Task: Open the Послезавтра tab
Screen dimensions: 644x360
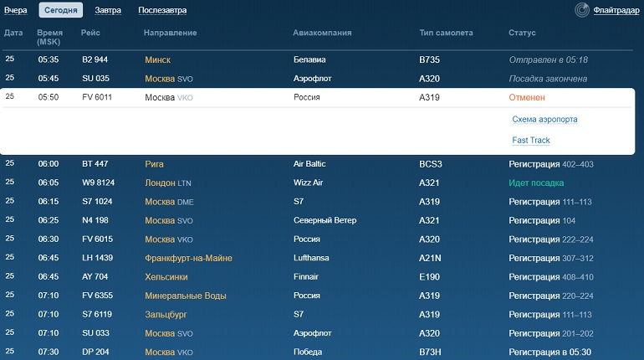Action: click(162, 10)
